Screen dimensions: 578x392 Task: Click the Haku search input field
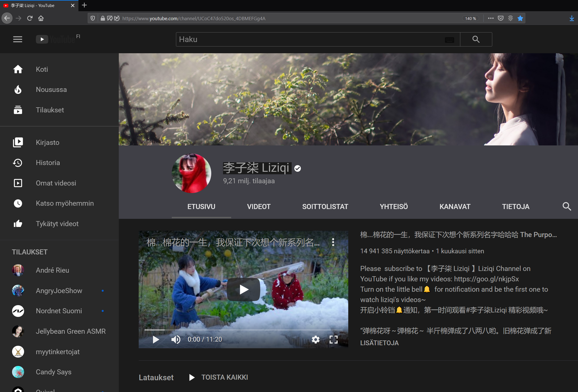point(308,40)
